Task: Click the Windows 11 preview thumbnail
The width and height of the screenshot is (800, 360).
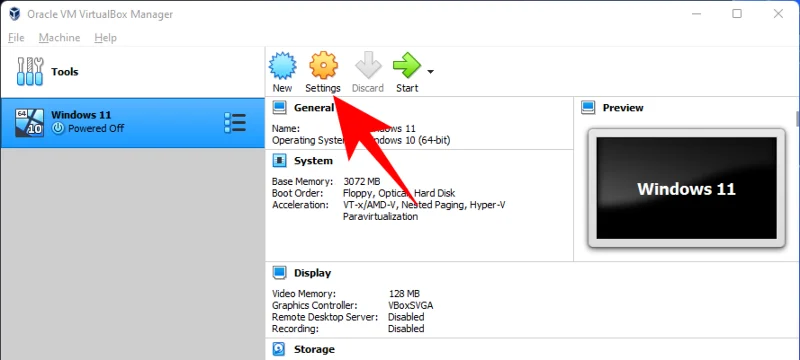Action: [x=686, y=188]
